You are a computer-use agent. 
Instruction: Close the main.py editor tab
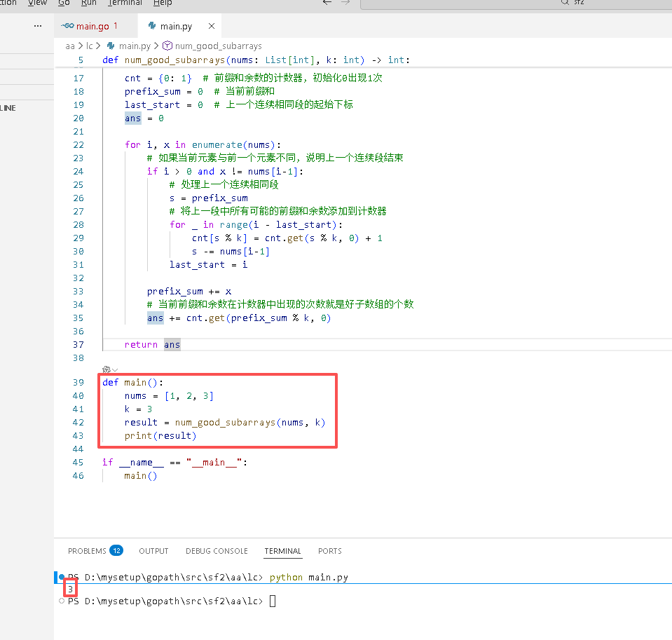[212, 26]
